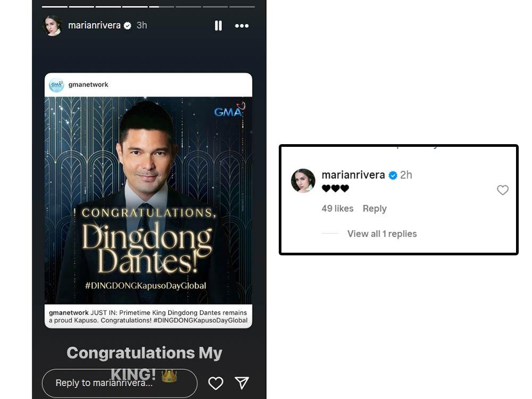Image resolution: width=532 pixels, height=399 pixels.
Task: Click marianrivera's comment profile picture
Action: coord(303,181)
